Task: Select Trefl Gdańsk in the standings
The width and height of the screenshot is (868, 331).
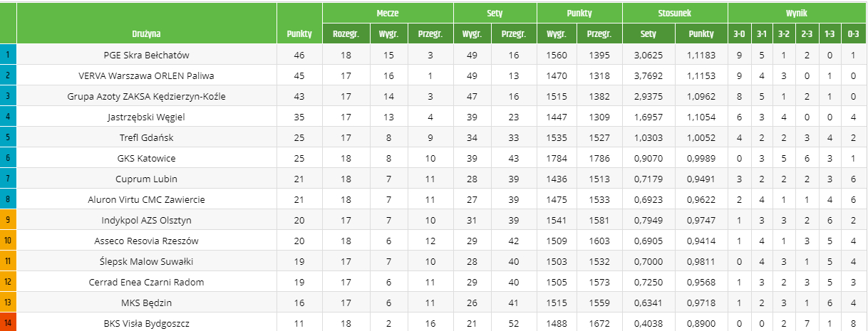Action: pos(146,137)
